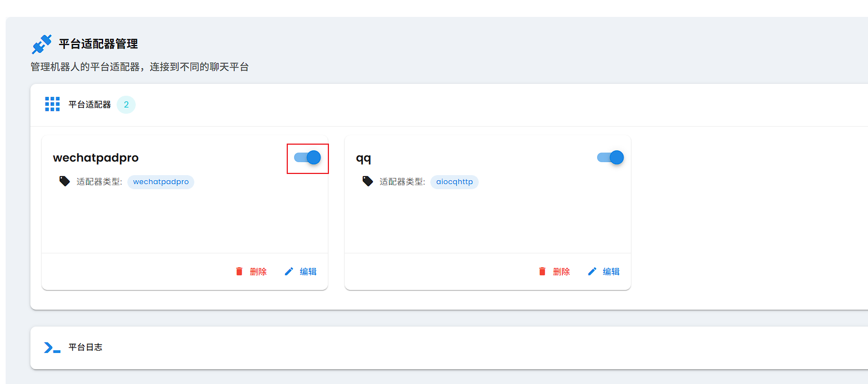Screen dimensions: 868x384
Task: Disable the wechatpadpro adapter switch
Action: 308,158
